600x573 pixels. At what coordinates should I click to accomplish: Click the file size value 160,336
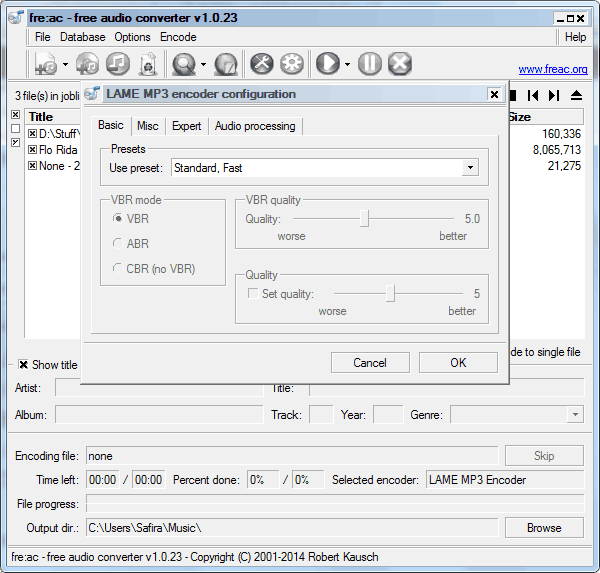click(x=561, y=134)
